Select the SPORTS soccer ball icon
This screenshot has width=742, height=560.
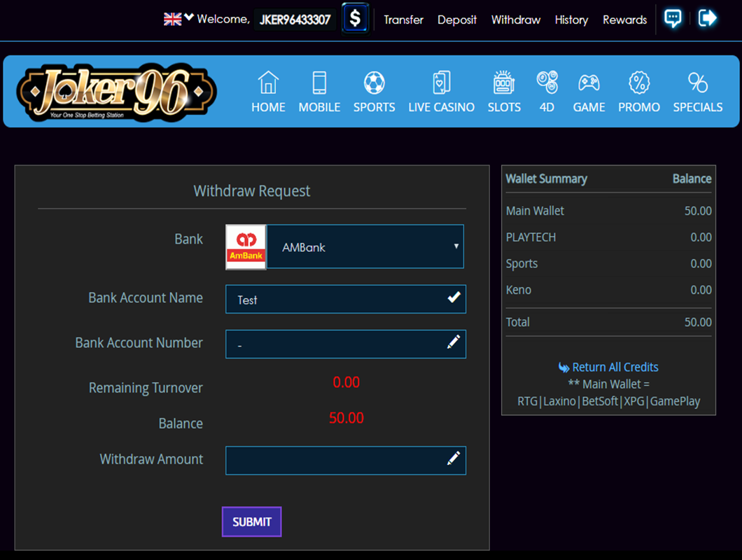coord(374,83)
